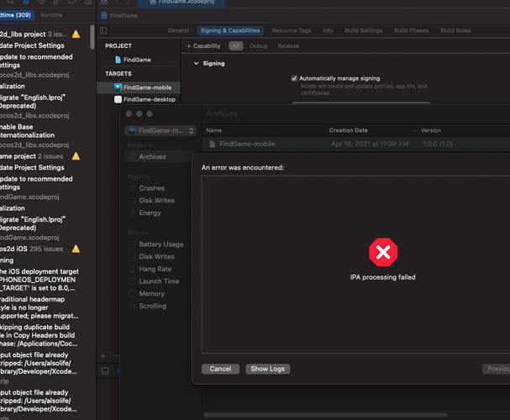Screen dimensions: 510x420
Task: Select Archives in Organizer sidebar
Action: click(160, 157)
